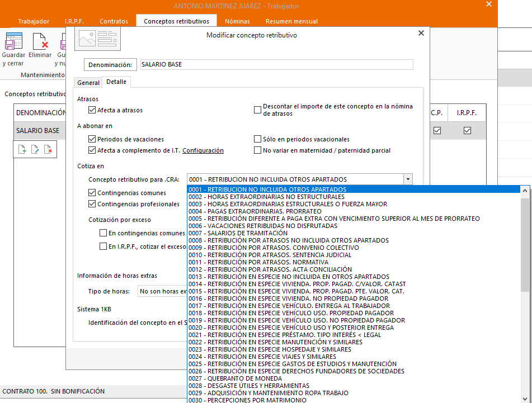Click the new concept icon below list
Viewport: 532px width, 403px height.
(22, 149)
